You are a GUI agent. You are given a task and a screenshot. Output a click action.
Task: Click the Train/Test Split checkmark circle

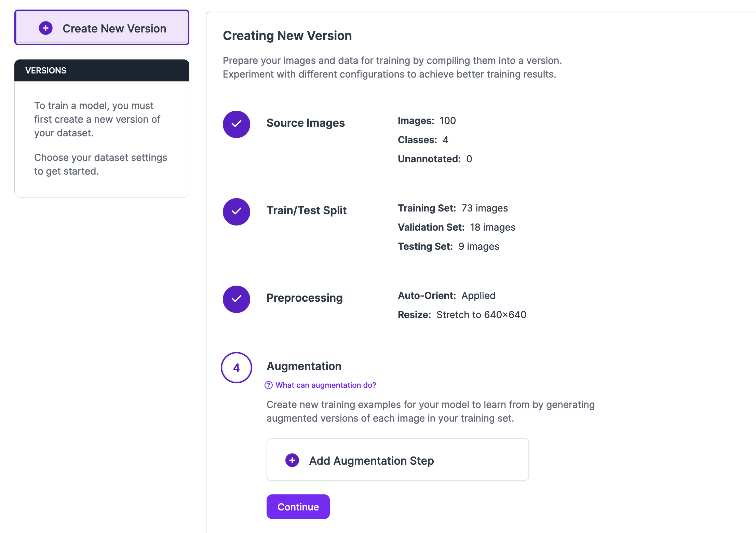(237, 212)
